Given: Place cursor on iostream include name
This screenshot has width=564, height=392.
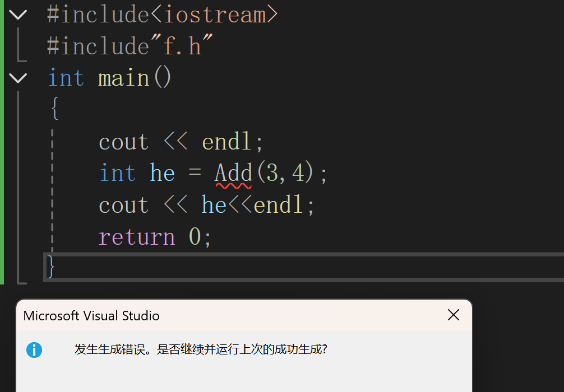Looking at the screenshot, I should coord(215,15).
